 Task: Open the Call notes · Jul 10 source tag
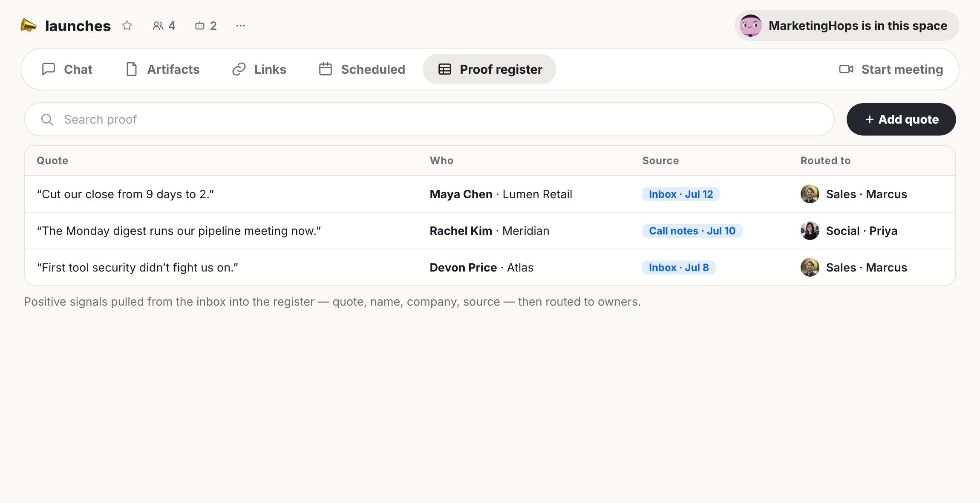(x=692, y=231)
